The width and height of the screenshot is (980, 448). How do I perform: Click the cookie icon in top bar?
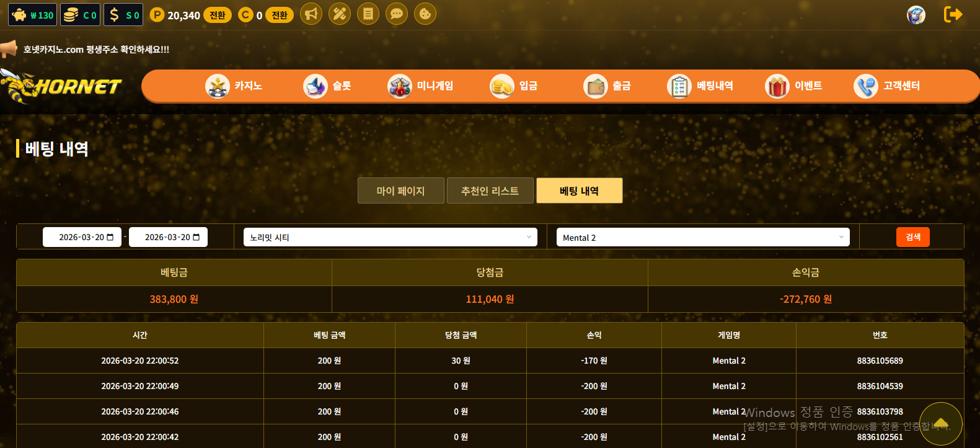click(425, 14)
